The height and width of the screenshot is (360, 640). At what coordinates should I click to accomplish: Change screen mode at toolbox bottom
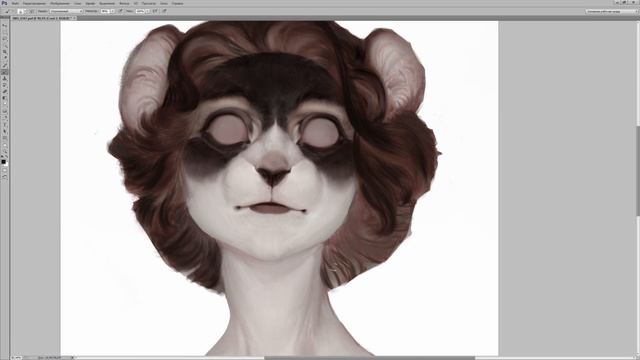tap(5, 176)
